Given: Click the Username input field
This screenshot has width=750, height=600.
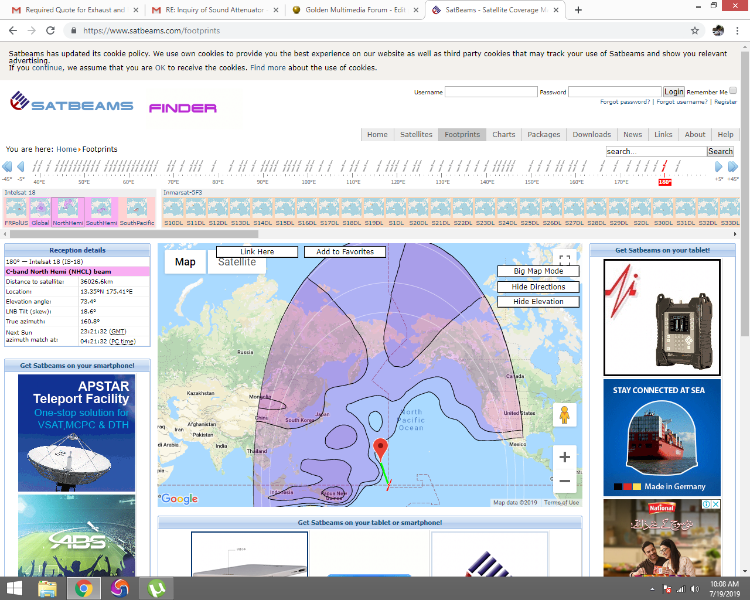Looking at the screenshot, I should pyautogui.click(x=491, y=92).
